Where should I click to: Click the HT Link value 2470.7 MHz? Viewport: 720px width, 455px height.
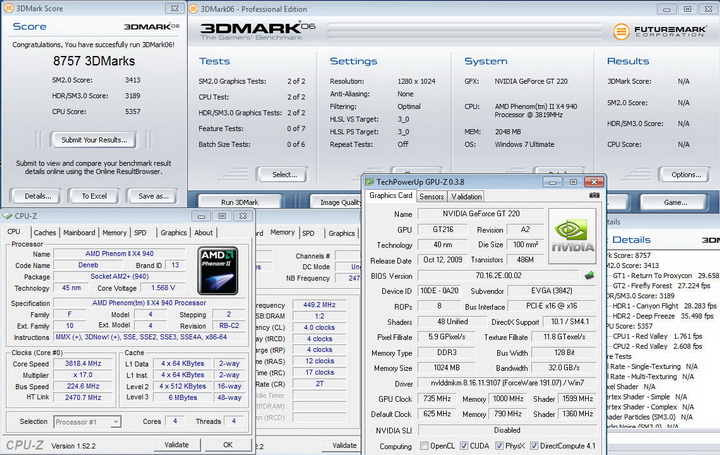pyautogui.click(x=83, y=397)
